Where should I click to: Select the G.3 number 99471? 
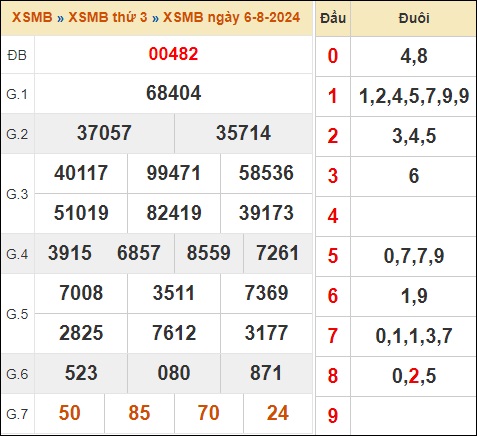point(174,173)
